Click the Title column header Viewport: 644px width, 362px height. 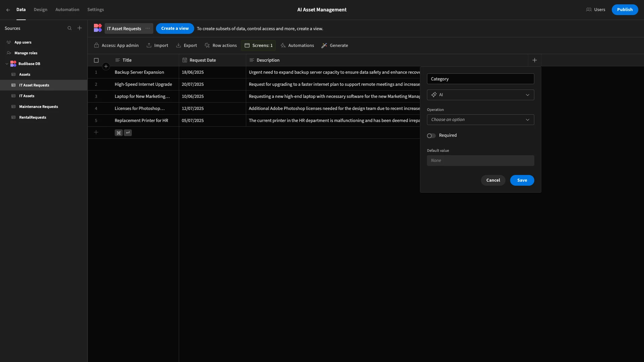(145, 60)
